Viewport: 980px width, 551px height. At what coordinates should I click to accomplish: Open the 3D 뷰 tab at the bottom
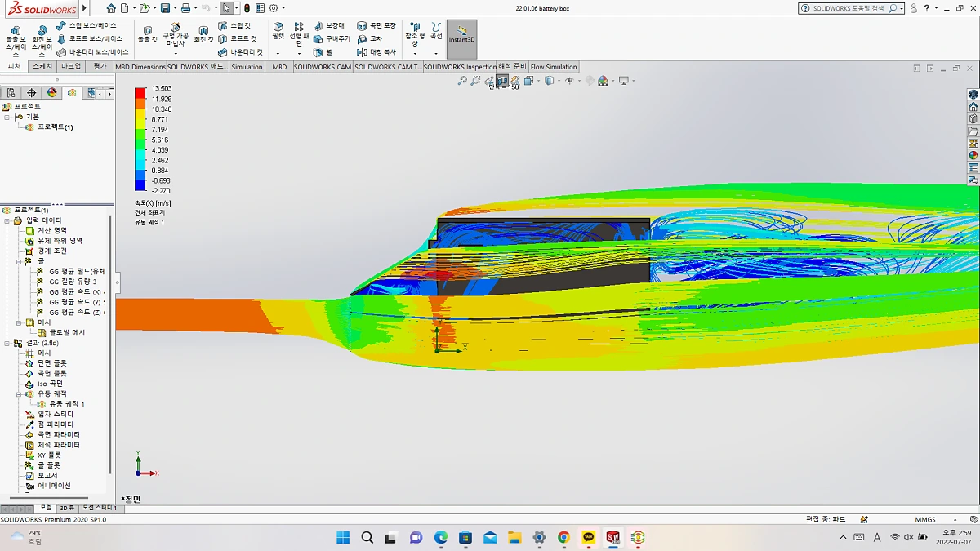coord(67,508)
